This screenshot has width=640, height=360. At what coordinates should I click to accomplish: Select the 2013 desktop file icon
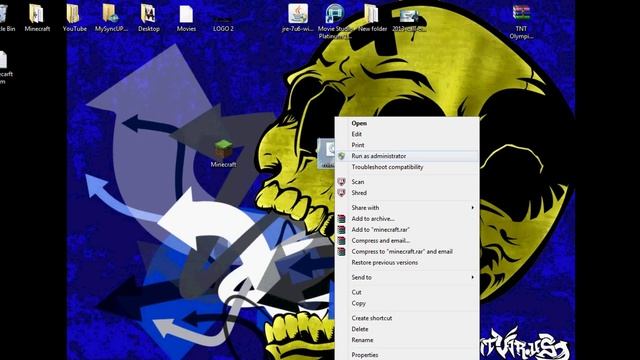[409, 16]
